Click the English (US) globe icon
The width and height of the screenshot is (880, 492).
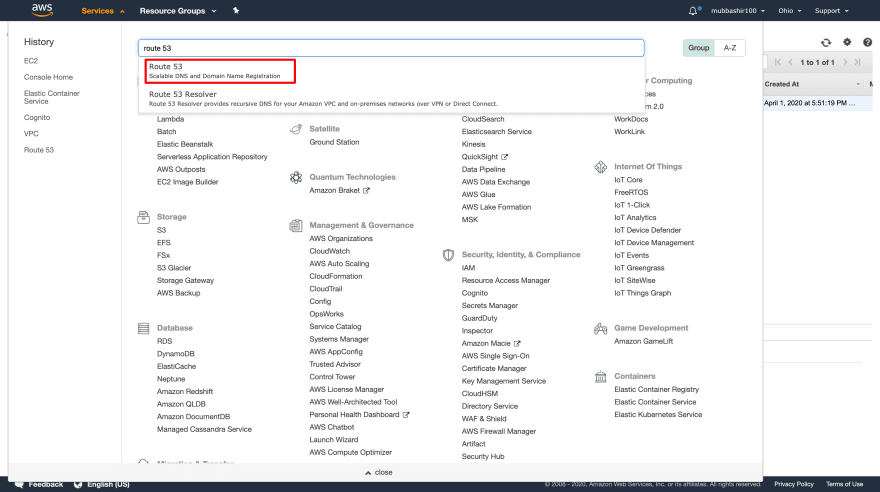[78, 484]
